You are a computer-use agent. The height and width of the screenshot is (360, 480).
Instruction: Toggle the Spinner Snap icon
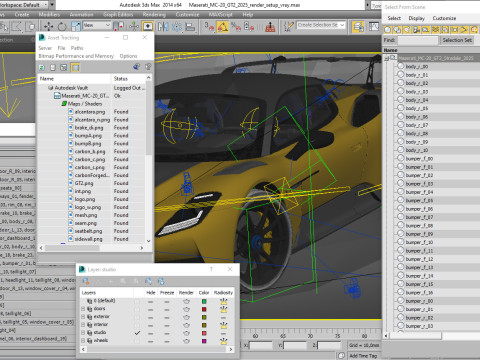(x=249, y=26)
